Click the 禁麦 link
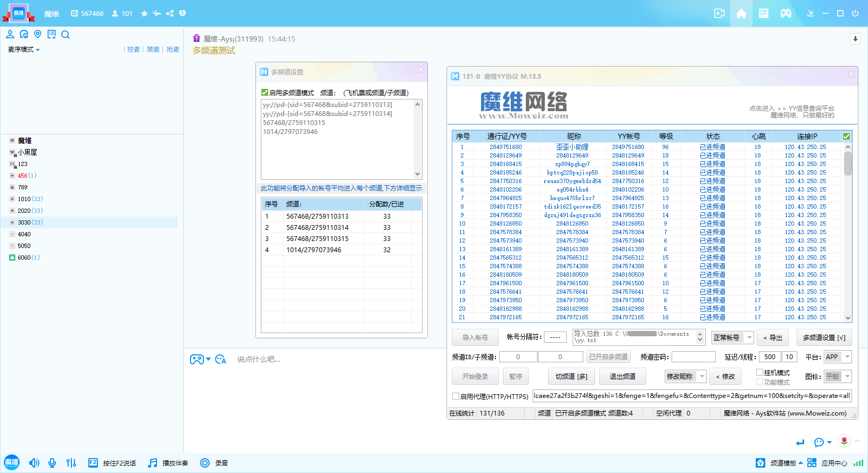Screen dimensions: 868x473 153,49
